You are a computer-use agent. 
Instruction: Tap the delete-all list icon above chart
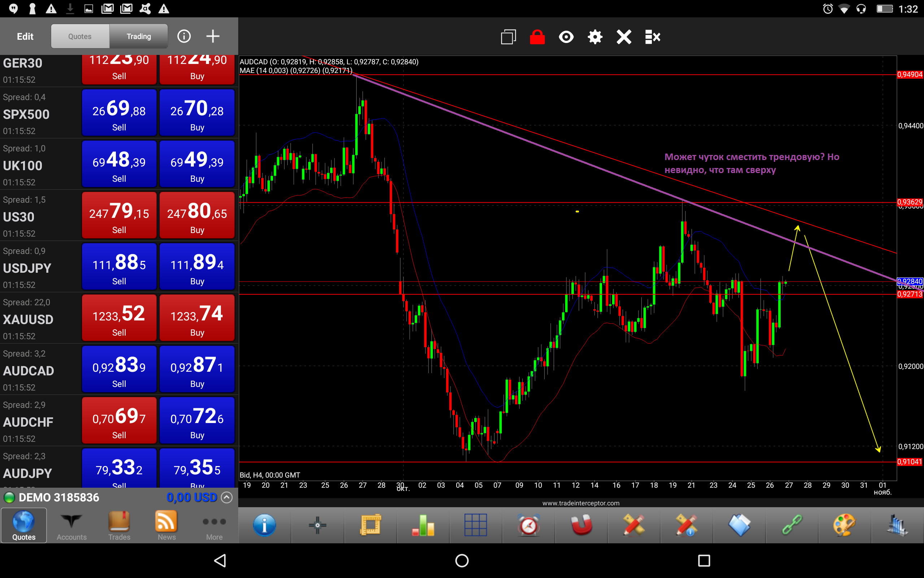pos(653,37)
